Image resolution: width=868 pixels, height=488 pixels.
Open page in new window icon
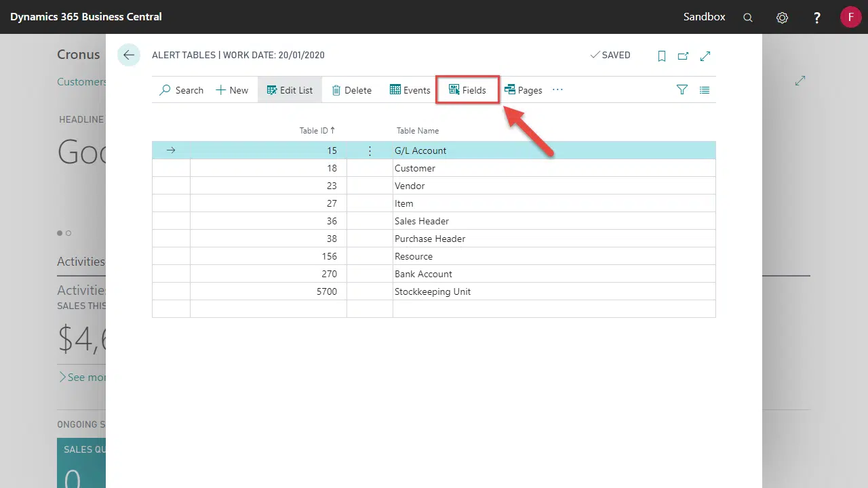tap(683, 56)
